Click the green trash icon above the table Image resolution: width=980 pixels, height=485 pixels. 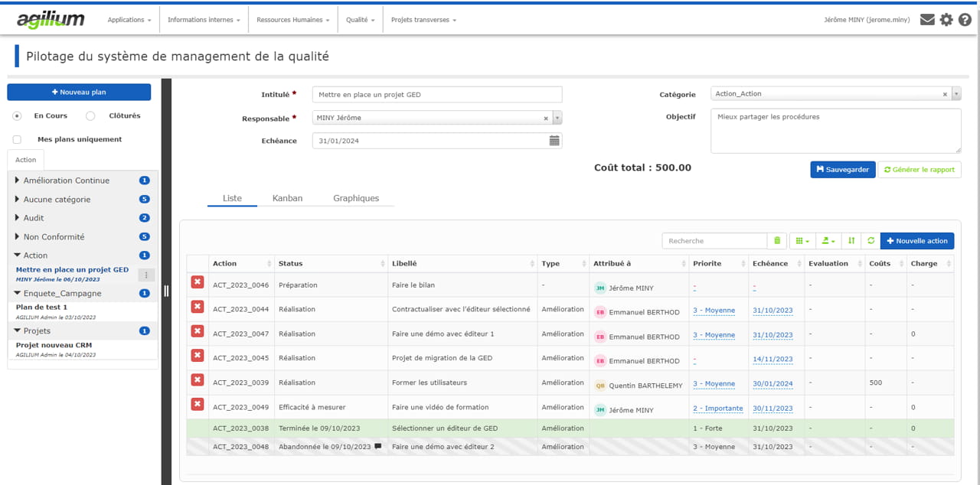[776, 240]
